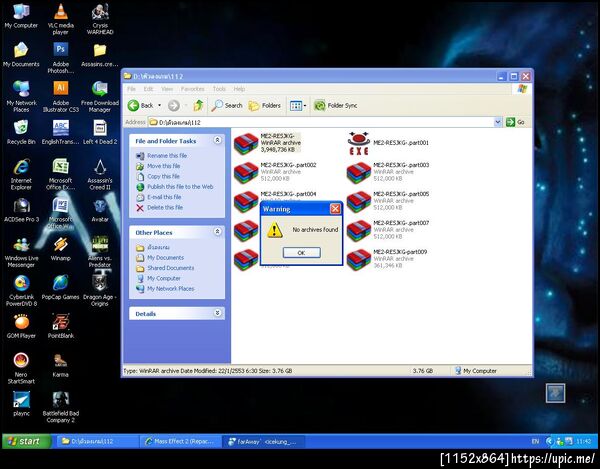Click OK in the Warning dialog
The width and height of the screenshot is (600, 469).
coord(301,252)
